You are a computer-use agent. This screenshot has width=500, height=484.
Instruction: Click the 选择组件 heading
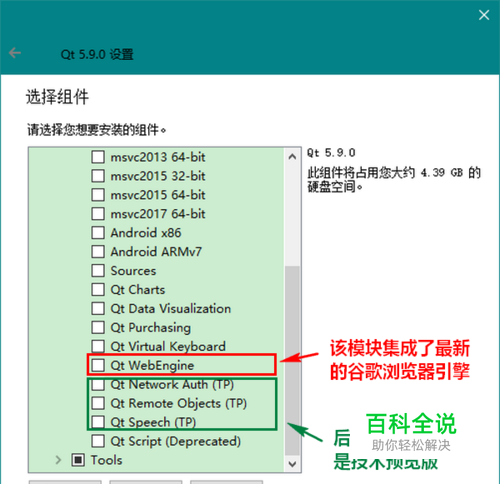[57, 97]
